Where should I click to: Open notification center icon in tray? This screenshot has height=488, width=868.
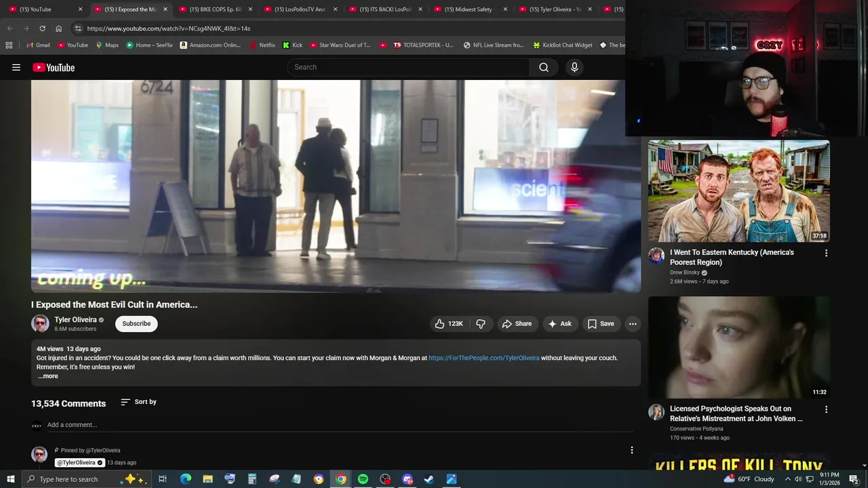(854, 479)
